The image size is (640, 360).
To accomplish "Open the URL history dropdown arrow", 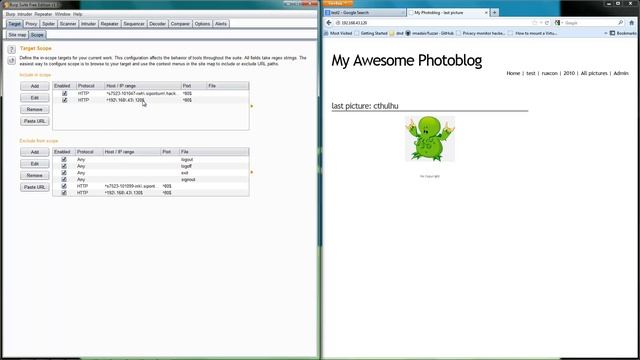I will click(x=541, y=23).
